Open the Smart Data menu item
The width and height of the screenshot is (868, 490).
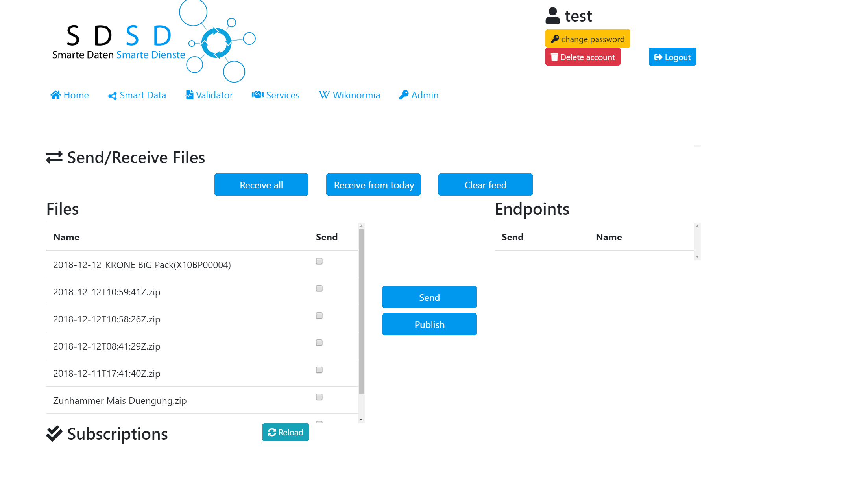(137, 95)
